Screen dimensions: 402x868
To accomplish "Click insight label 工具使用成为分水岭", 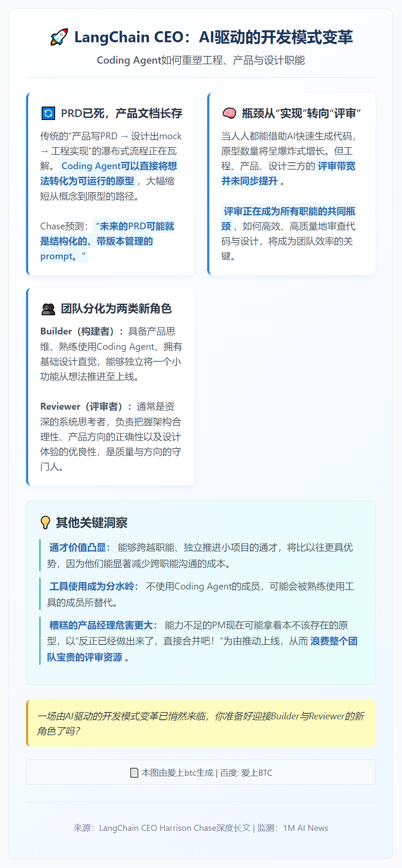I will [x=94, y=586].
